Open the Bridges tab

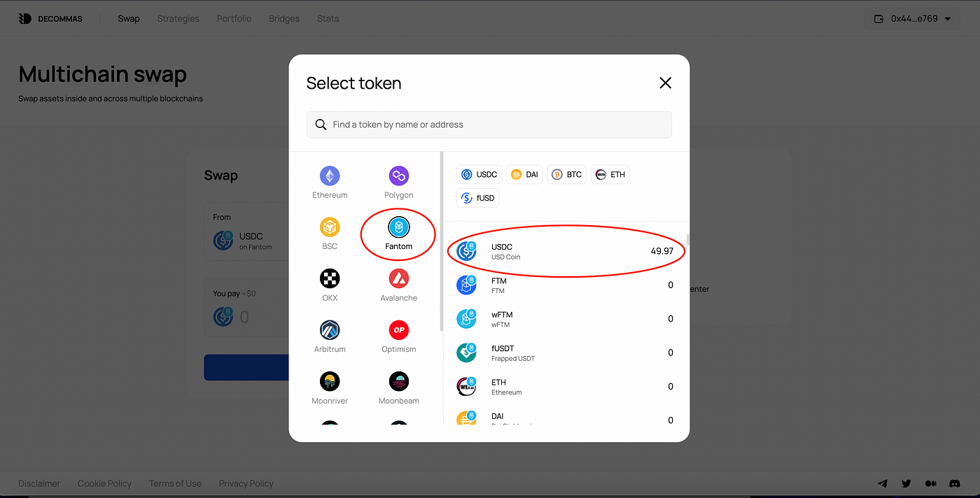[x=284, y=19]
